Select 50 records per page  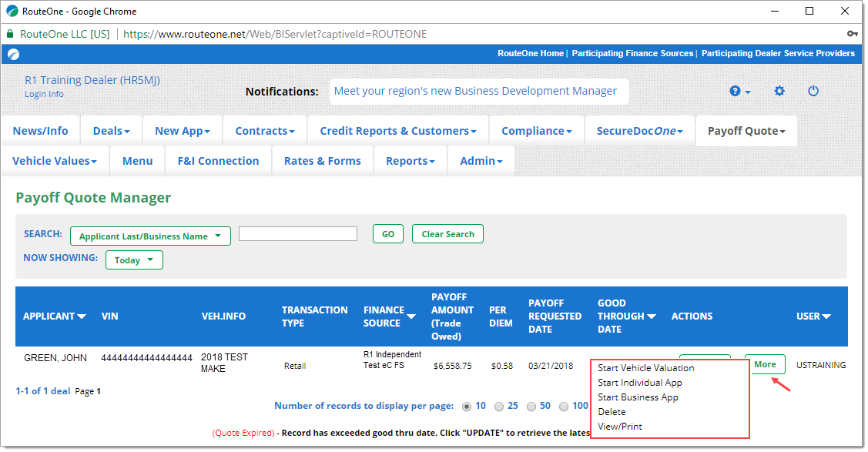coord(531,407)
